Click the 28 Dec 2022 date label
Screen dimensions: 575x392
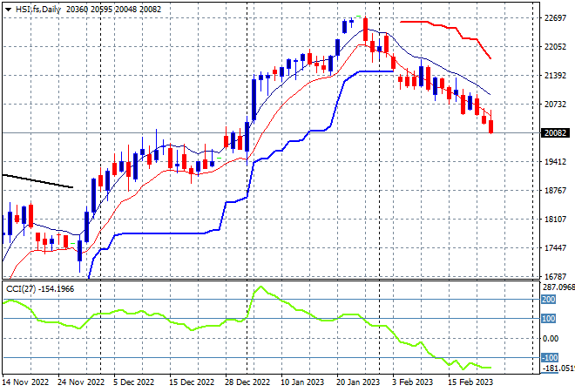click(247, 382)
